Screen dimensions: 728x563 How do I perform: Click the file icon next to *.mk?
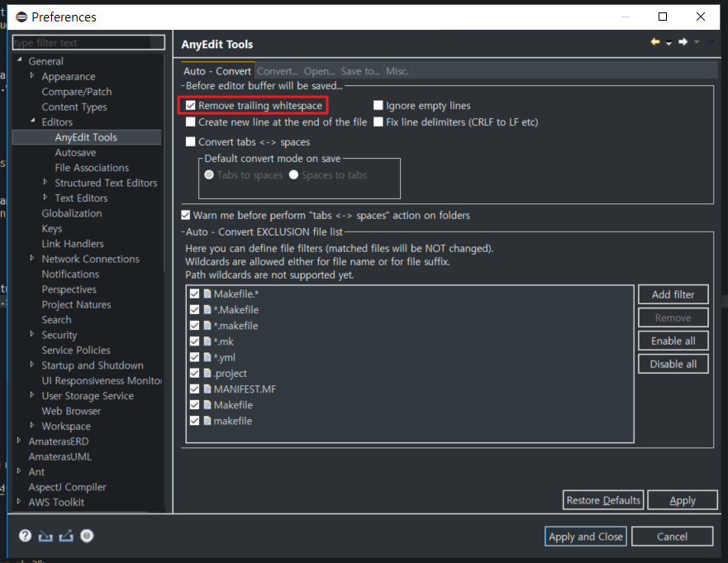207,341
